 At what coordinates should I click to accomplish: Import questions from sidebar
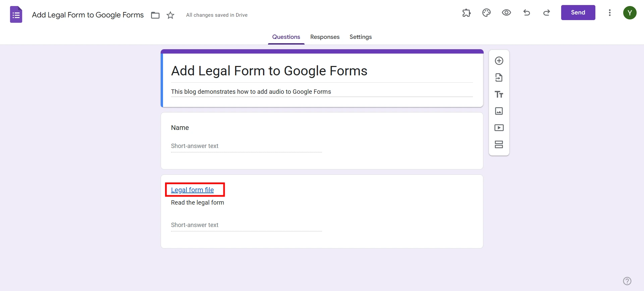(x=499, y=77)
